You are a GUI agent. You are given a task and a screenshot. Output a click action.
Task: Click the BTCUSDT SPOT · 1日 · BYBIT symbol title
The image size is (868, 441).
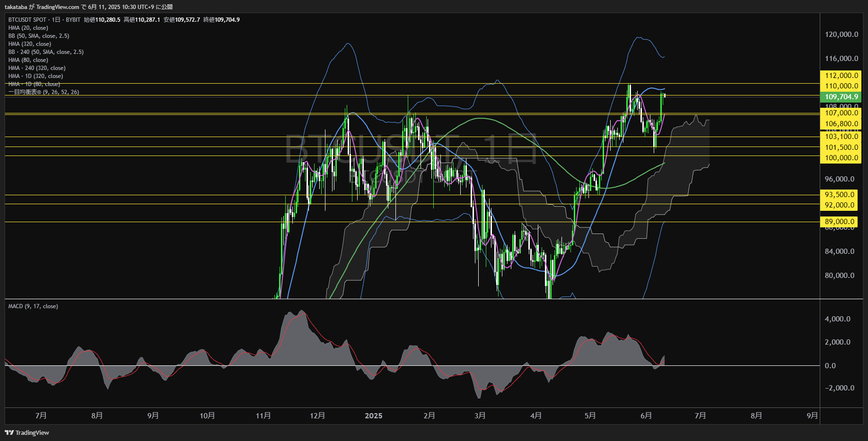click(x=44, y=20)
